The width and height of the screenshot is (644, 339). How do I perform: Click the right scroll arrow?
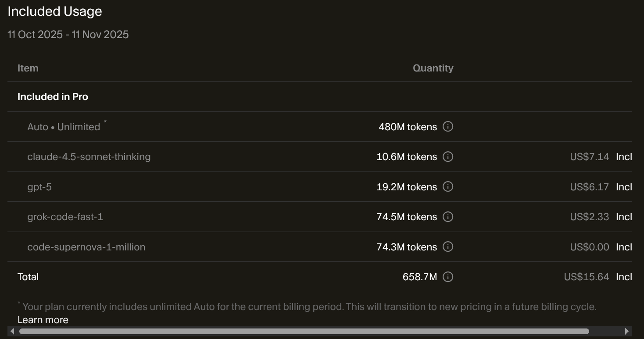tap(627, 331)
